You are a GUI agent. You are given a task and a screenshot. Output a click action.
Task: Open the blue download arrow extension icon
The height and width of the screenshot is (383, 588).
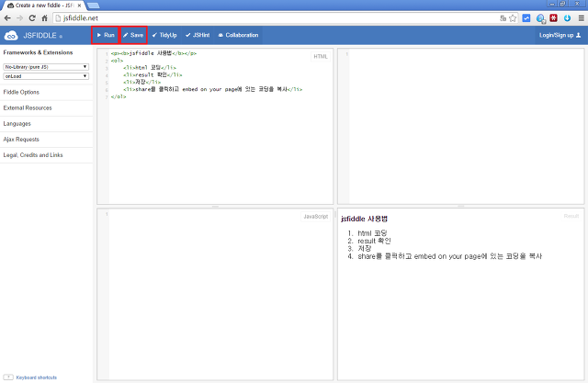point(567,18)
